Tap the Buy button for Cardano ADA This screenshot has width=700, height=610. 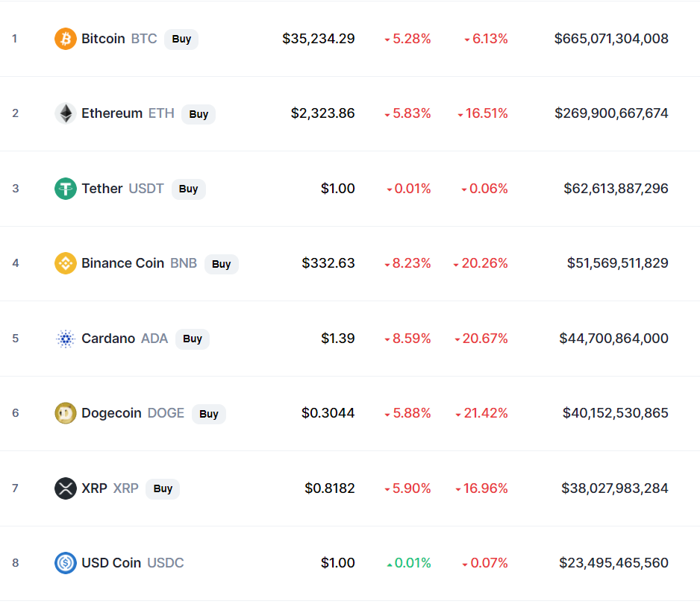pos(193,339)
